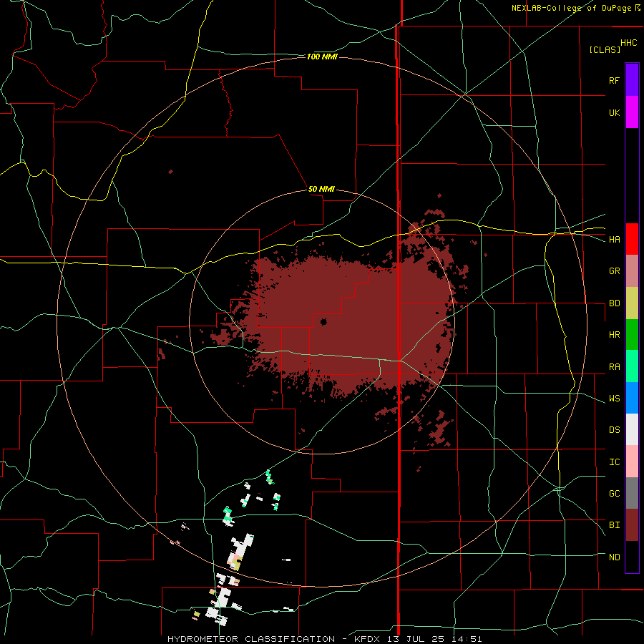Click the [CLAS] units label
This screenshot has height=644, width=644.
tap(605, 49)
